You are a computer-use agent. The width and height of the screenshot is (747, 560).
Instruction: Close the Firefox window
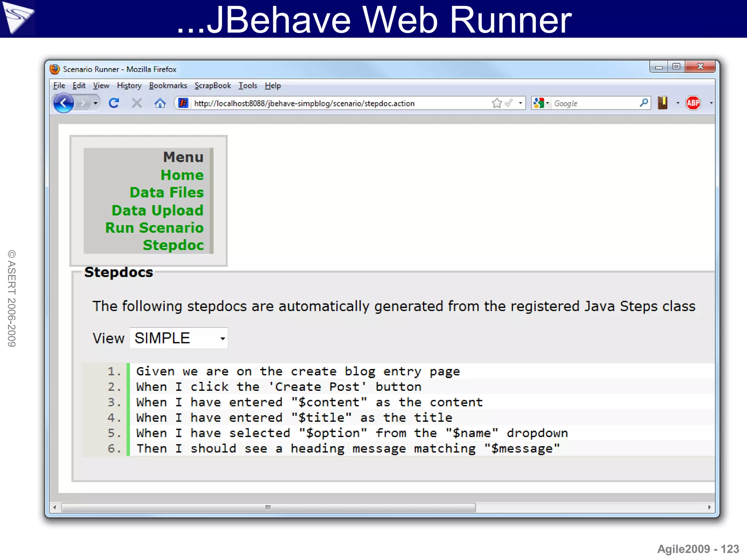click(x=700, y=67)
